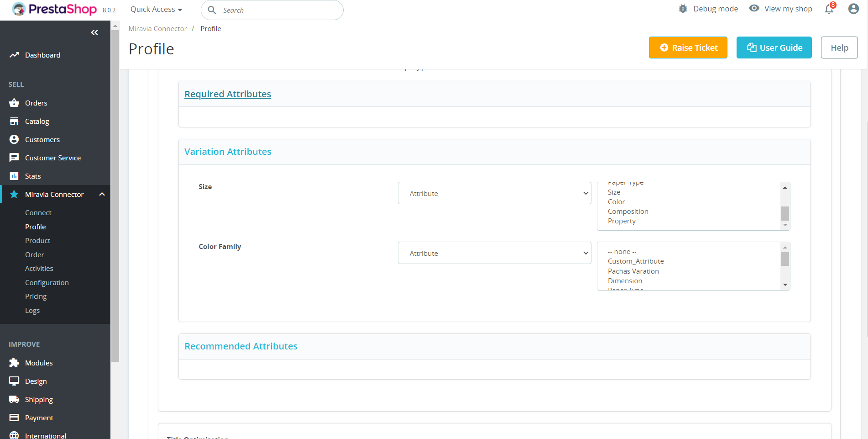Select Pachas Varation in Color Family list
868x439 pixels.
pyautogui.click(x=633, y=271)
